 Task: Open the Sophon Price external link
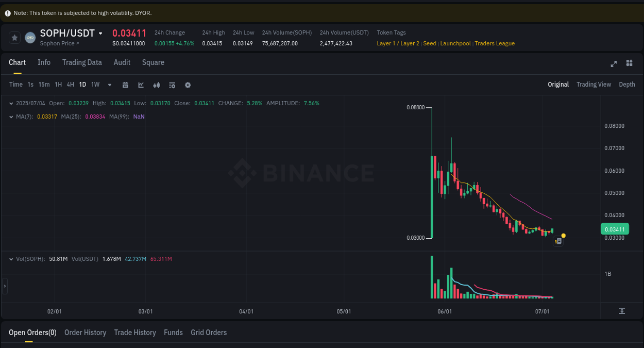click(x=59, y=43)
